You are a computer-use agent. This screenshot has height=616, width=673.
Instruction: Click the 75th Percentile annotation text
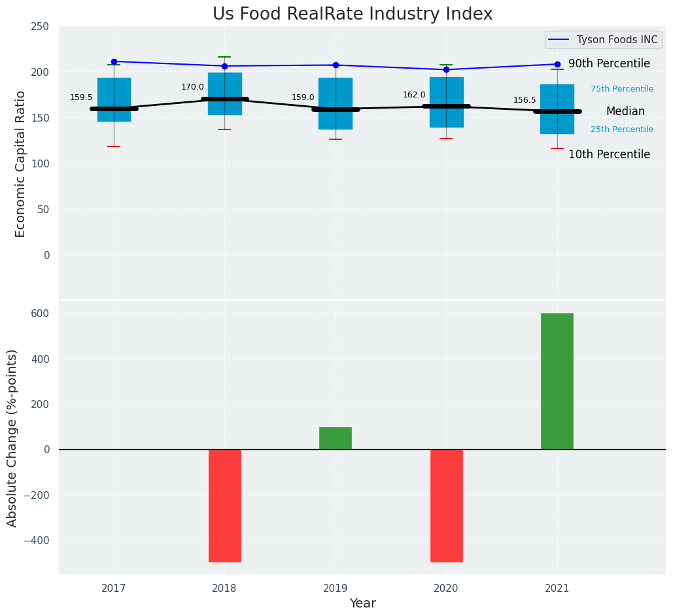(621, 89)
